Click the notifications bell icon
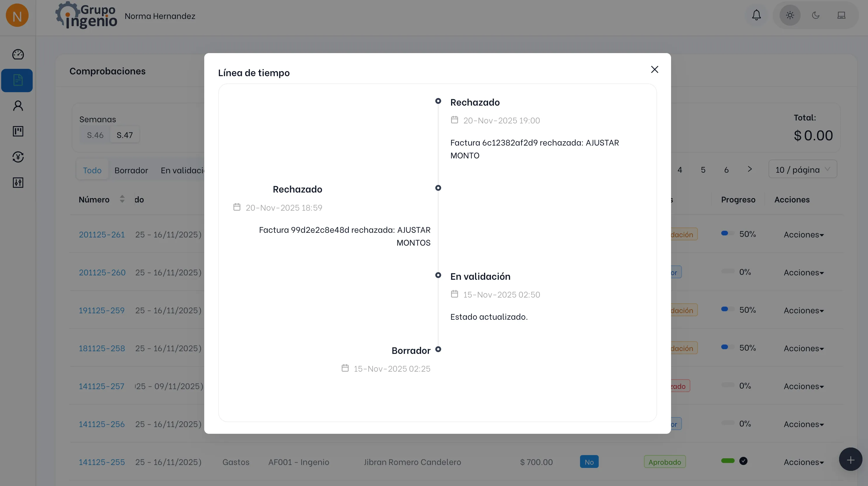Screen dimensions: 868x486 coord(756,15)
